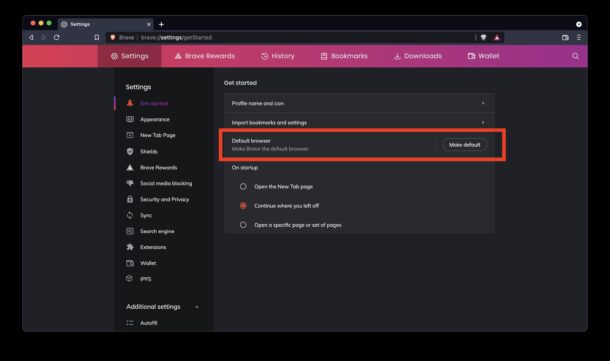Click the Shields sidebar icon
The width and height of the screenshot is (610, 361).
[x=130, y=151]
